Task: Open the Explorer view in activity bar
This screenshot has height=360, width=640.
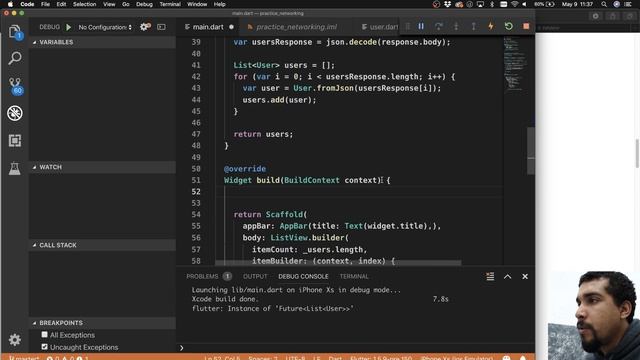Action: pos(15,32)
